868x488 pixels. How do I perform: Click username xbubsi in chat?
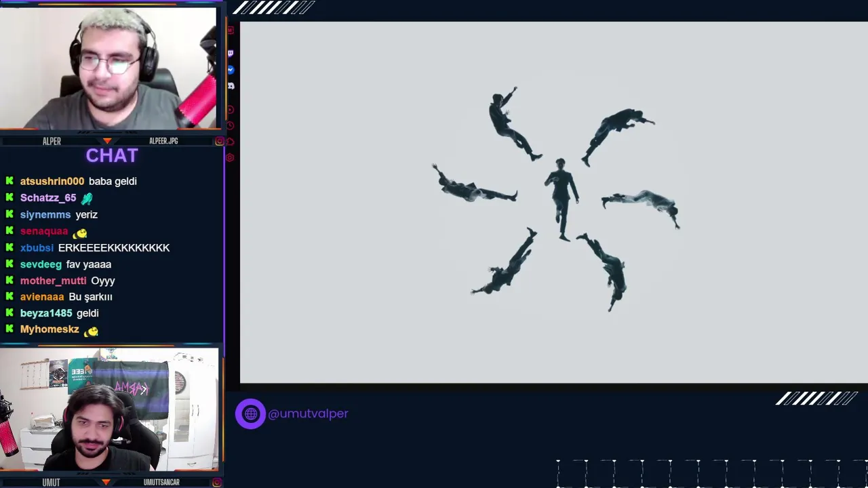[x=37, y=247]
